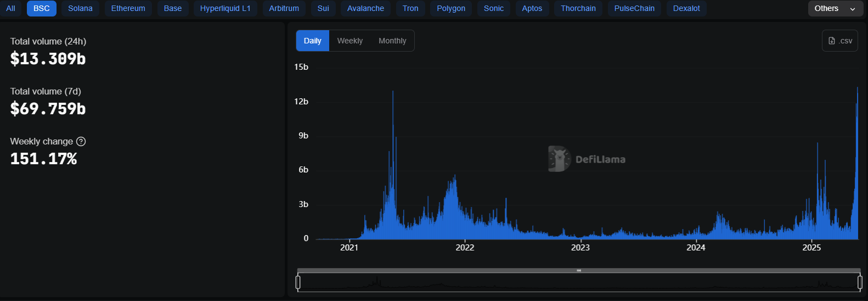Image resolution: width=868 pixels, height=301 pixels.
Task: Click the 2025 x-axis label
Action: [811, 248]
